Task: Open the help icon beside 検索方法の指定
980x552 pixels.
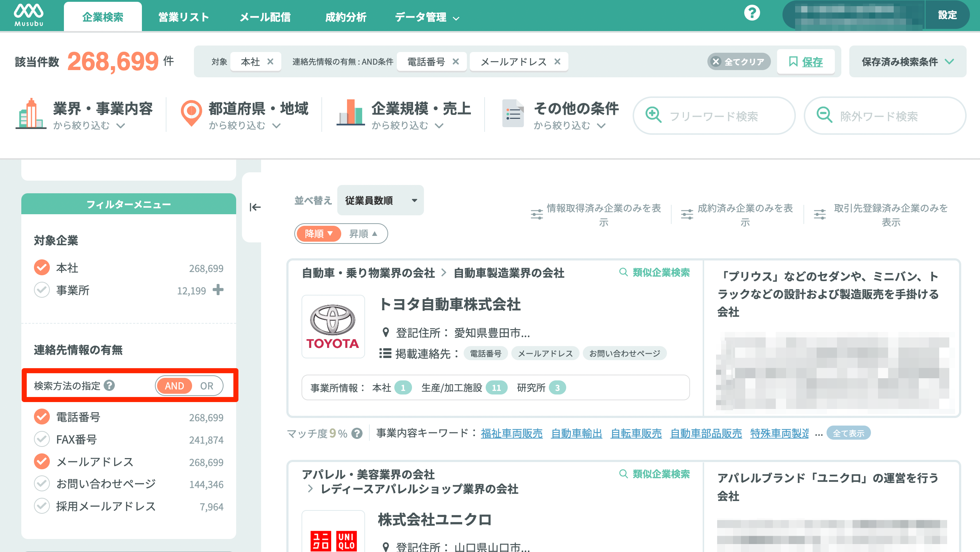Action: pos(109,385)
